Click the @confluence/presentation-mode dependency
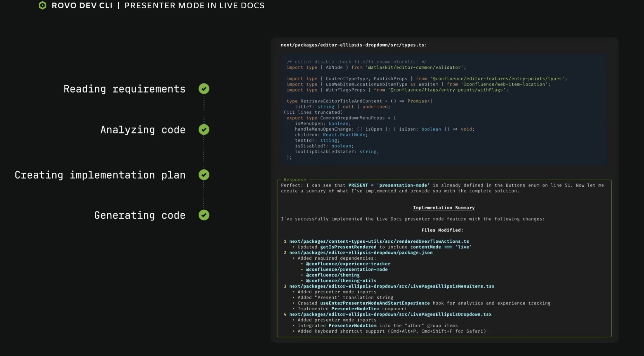 coord(346,269)
